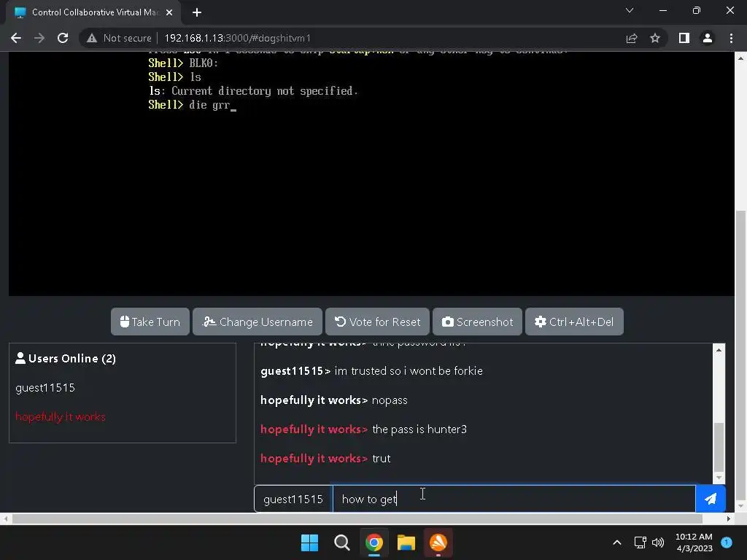Viewport: 747px width, 560px height.
Task: Click chat message 'nopass'
Action: point(390,400)
